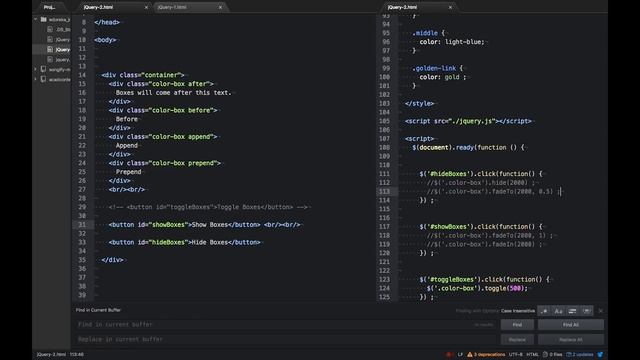Click the highlighted jQuery file icon in tree
The image size is (640, 360).
click(x=50, y=49)
